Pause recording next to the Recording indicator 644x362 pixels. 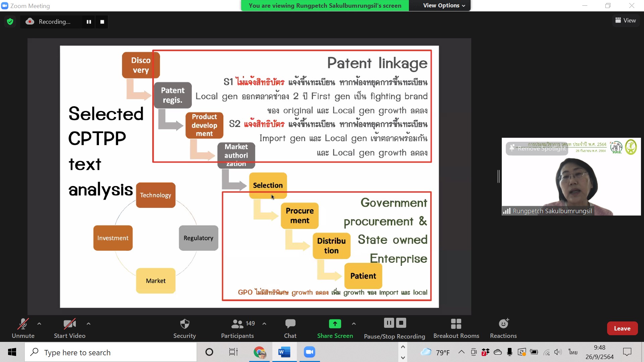tap(89, 22)
